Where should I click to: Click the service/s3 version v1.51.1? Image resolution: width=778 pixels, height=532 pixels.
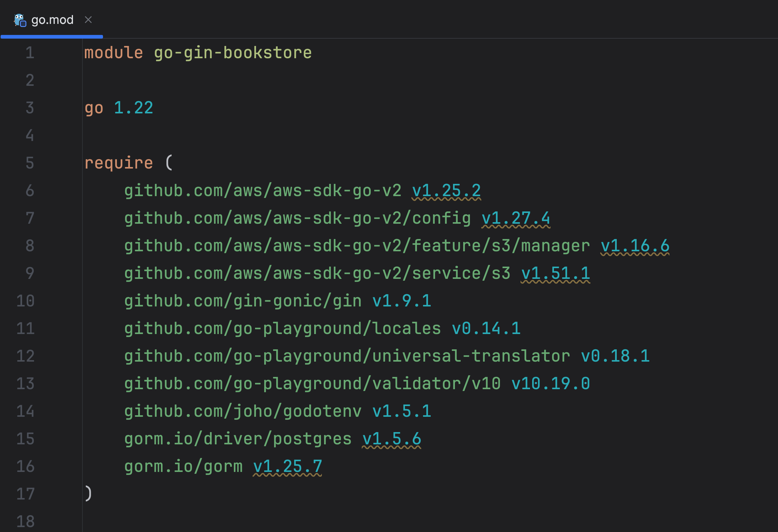point(555,274)
